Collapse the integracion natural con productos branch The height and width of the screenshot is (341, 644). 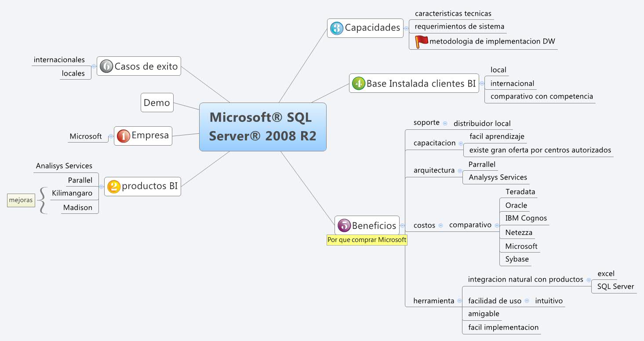tap(588, 279)
